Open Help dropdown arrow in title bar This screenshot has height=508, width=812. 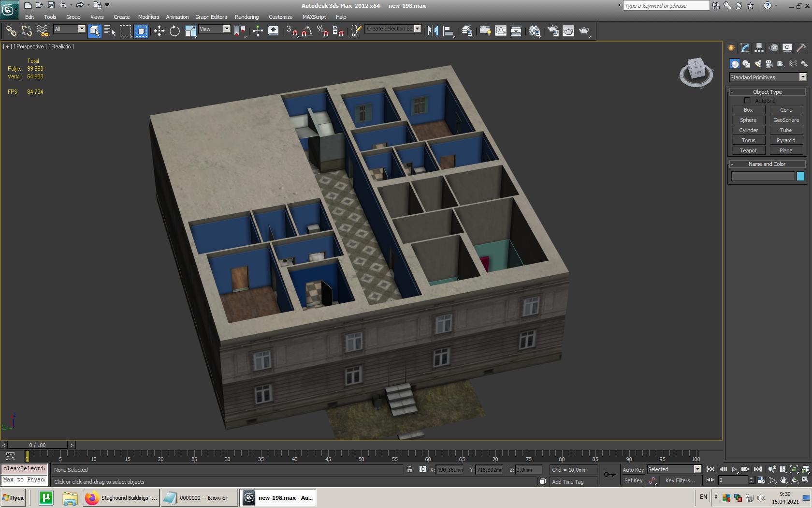coord(776,6)
